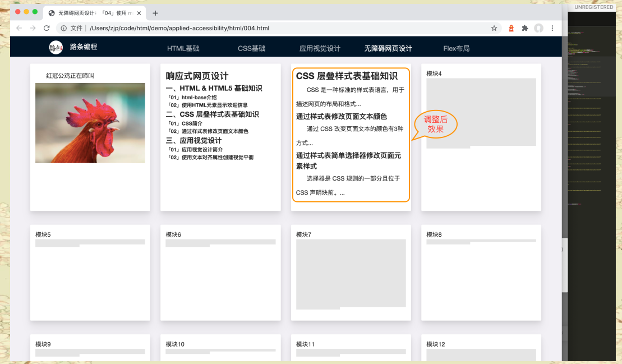The width and height of the screenshot is (622, 364).
Task: Open the profile avatar in Chrome toolbar
Action: point(538,28)
